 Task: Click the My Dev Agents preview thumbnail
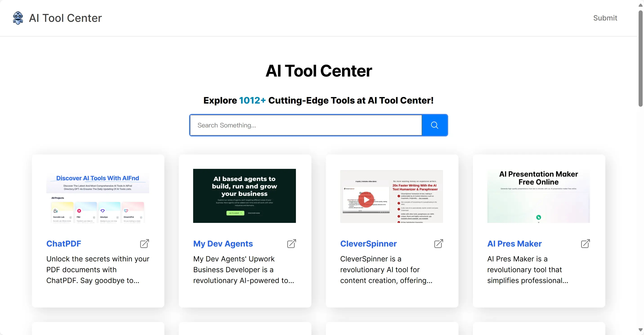point(244,196)
